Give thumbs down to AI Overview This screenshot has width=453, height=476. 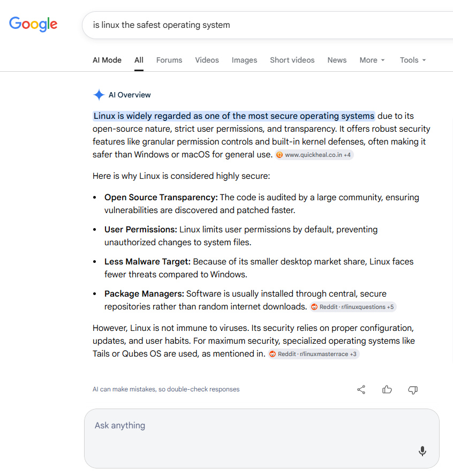[413, 390]
